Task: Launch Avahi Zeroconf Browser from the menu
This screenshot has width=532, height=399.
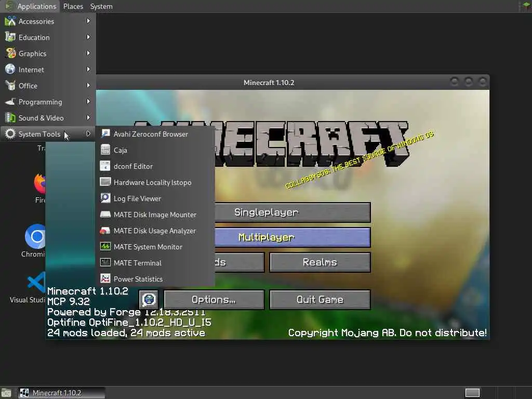Action: coord(155,134)
